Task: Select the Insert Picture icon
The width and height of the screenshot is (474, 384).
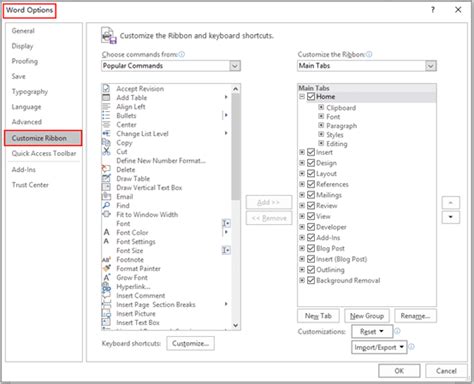Action: point(106,313)
